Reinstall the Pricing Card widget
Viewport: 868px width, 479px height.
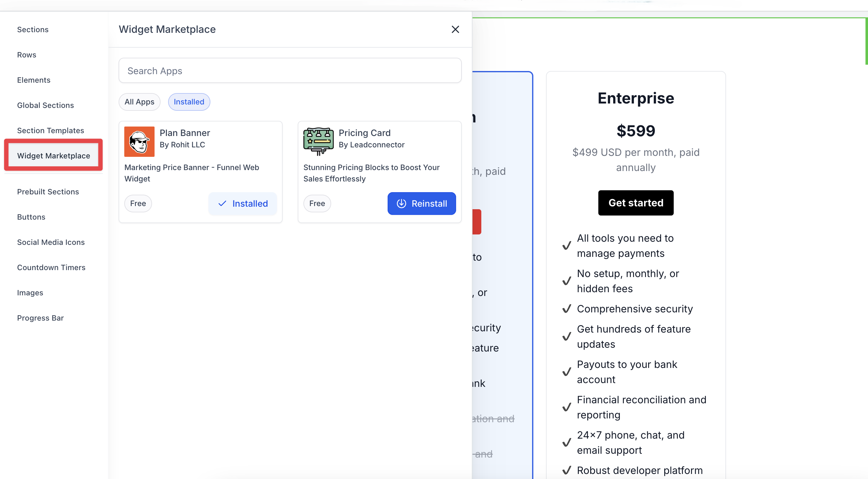[x=421, y=204]
